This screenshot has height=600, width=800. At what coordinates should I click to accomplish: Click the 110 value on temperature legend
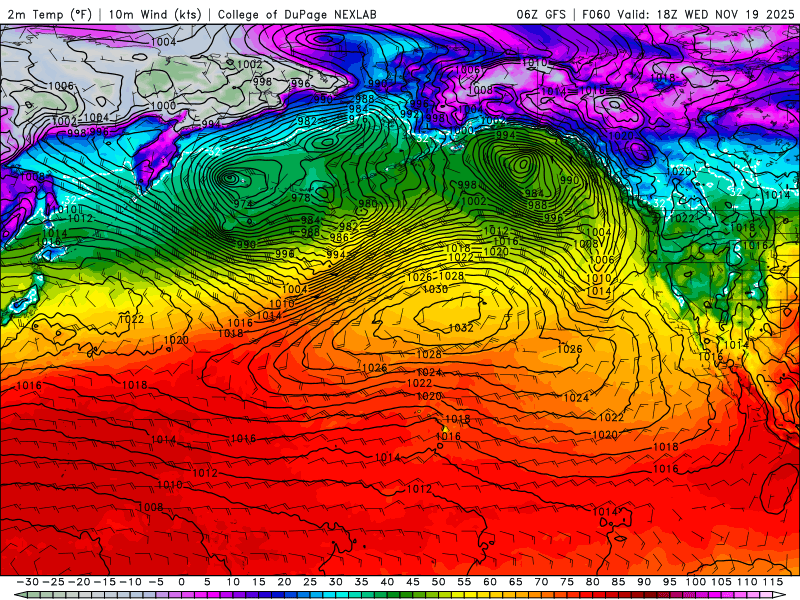click(x=747, y=582)
